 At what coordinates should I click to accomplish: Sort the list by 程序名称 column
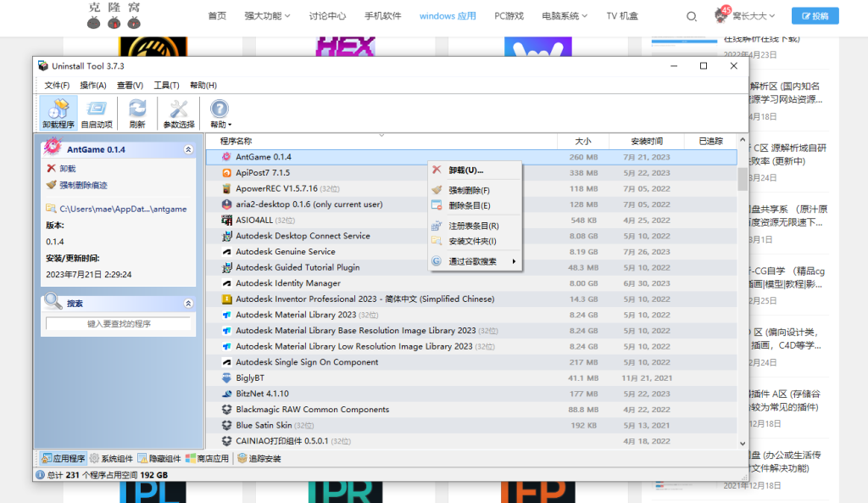tap(381, 142)
